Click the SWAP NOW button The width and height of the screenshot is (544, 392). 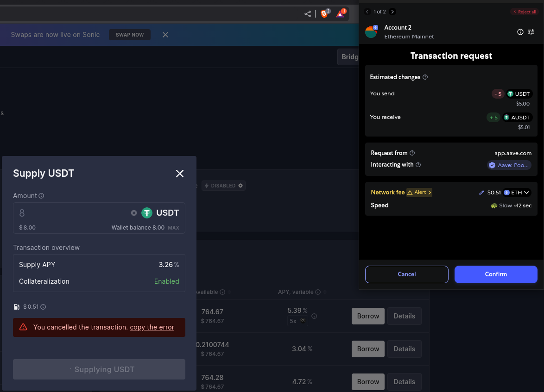130,35
